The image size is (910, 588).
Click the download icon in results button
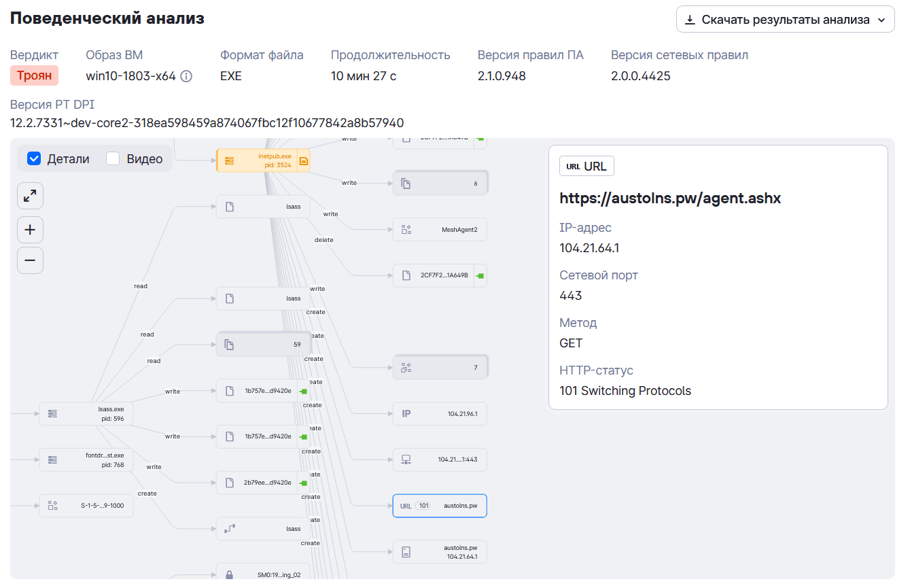tap(690, 20)
